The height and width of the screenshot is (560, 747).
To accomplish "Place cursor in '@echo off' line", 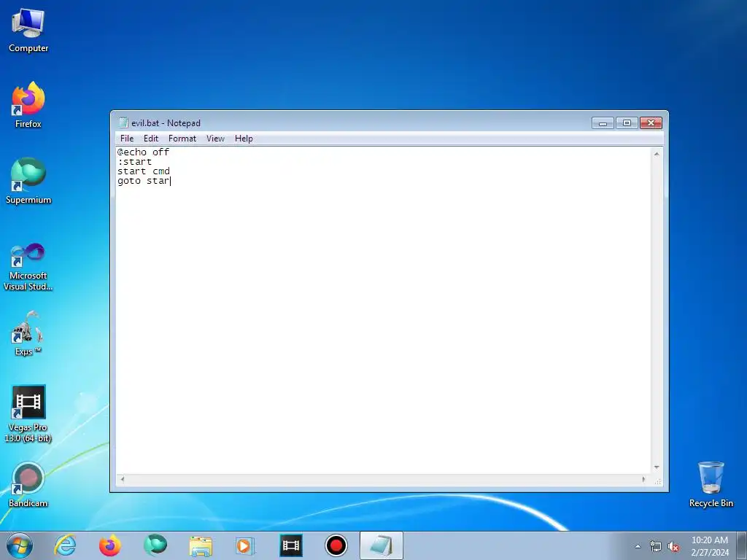I will 144,152.
